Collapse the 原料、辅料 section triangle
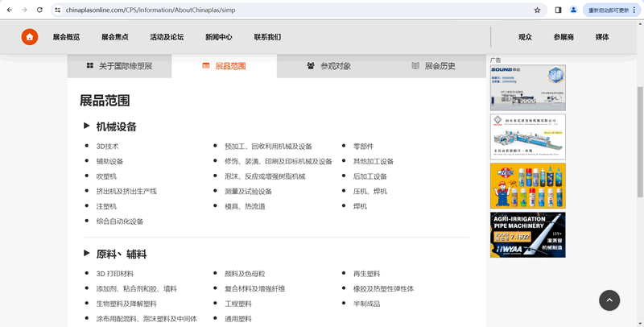644x327 pixels. click(x=86, y=253)
